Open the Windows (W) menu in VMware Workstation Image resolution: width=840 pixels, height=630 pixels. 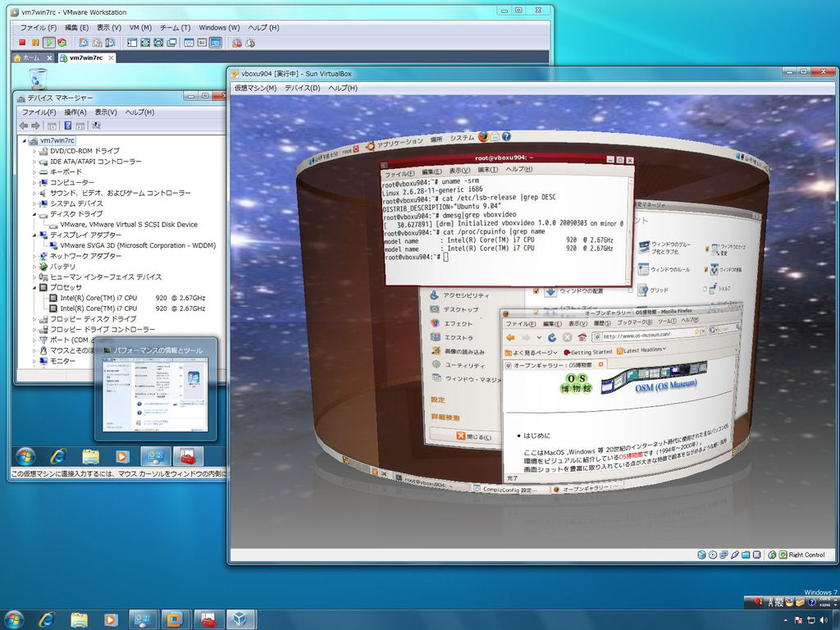click(x=219, y=28)
